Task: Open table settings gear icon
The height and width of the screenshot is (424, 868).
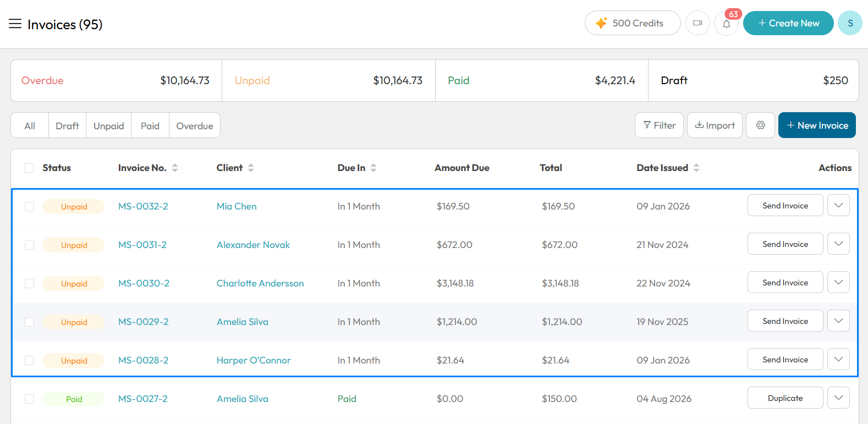Action: (x=761, y=125)
